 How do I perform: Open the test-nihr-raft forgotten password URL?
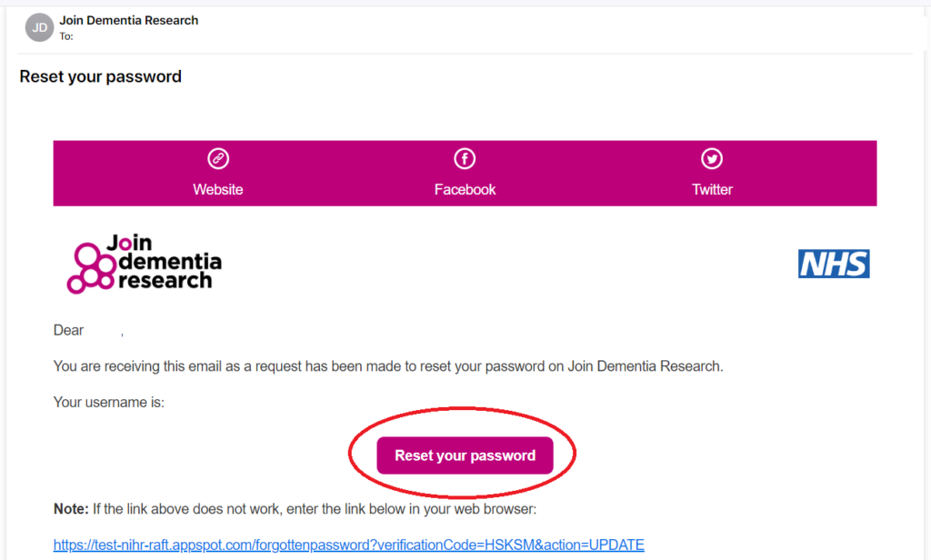(x=348, y=545)
